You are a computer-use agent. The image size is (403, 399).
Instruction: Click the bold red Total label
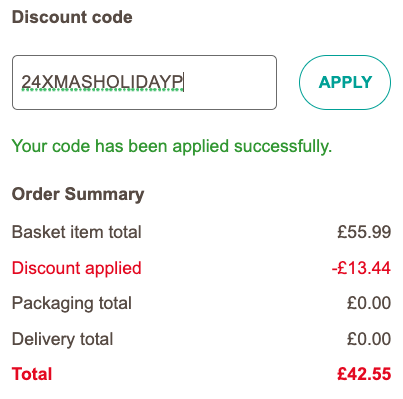point(32,374)
